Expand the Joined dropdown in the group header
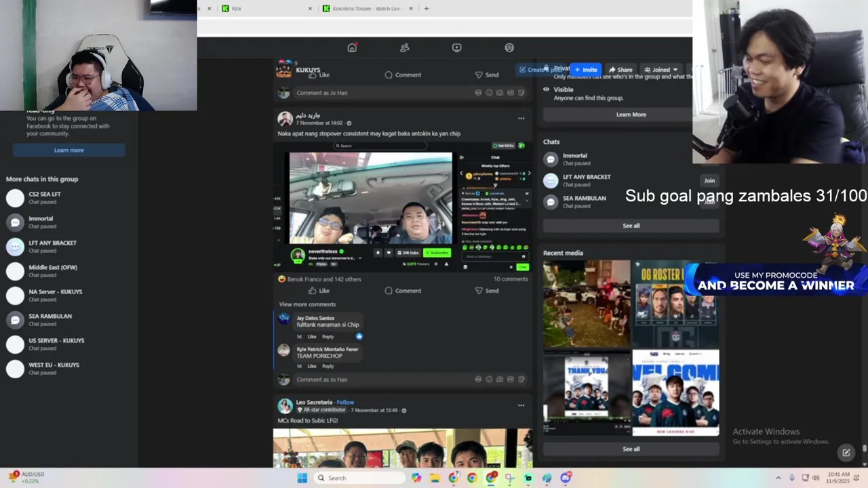This screenshot has width=868, height=488. pos(660,69)
